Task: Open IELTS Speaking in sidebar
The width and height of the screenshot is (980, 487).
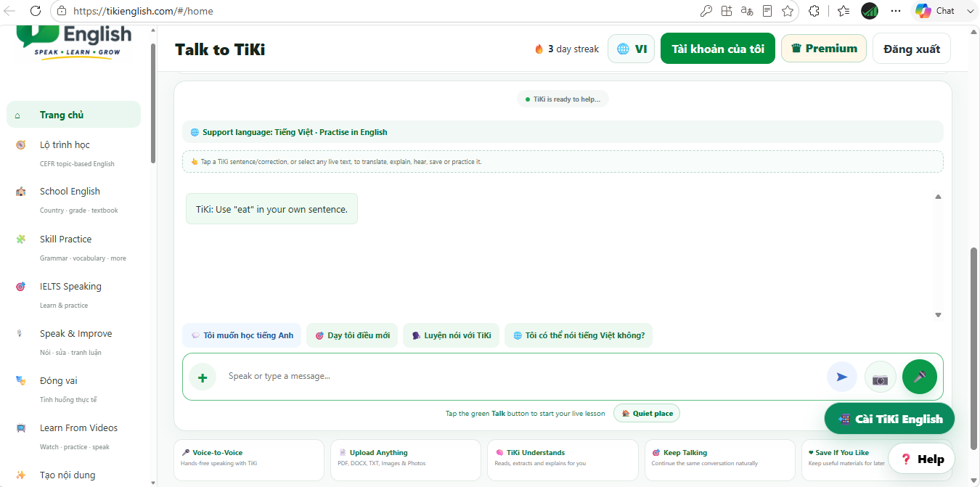Action: [73, 294]
